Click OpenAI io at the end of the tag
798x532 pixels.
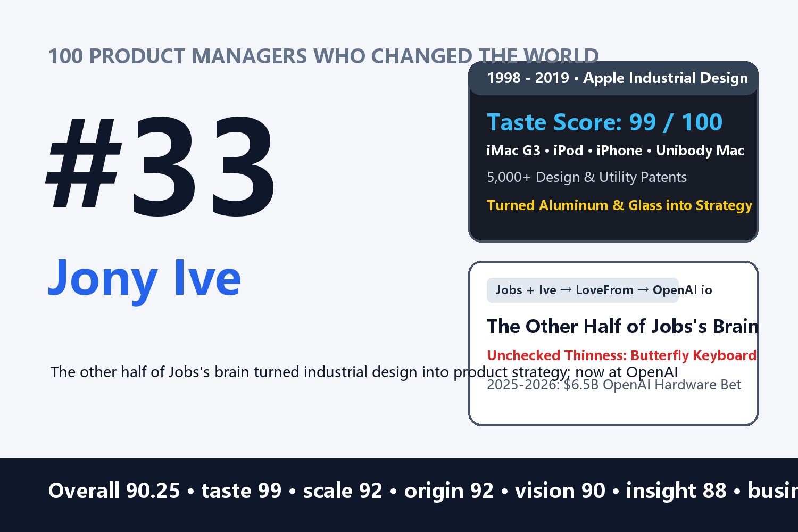coord(683,290)
